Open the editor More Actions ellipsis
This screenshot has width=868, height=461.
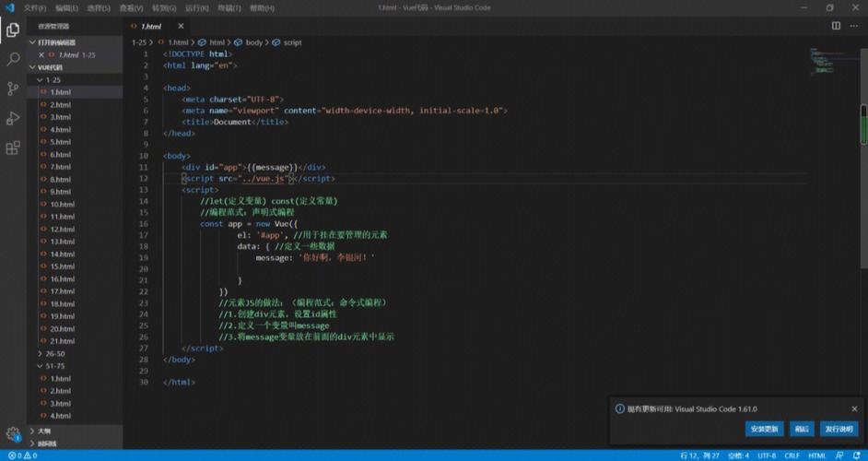853,26
